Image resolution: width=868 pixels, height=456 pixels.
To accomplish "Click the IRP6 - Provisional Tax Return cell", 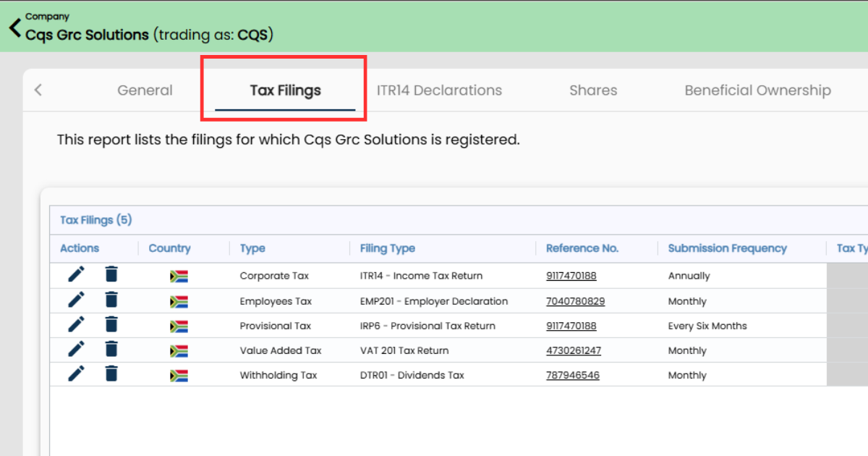I will (427, 326).
